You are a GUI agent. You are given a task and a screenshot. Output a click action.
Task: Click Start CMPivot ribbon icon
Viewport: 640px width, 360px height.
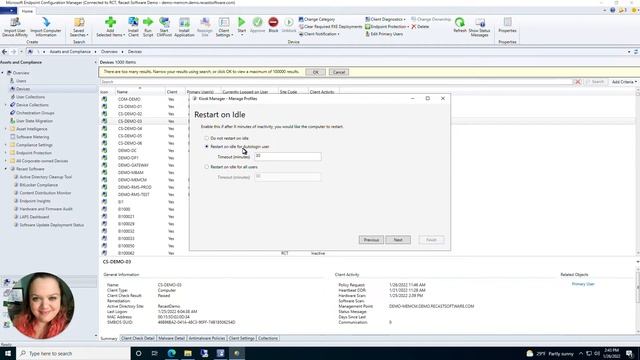pyautogui.click(x=164, y=22)
